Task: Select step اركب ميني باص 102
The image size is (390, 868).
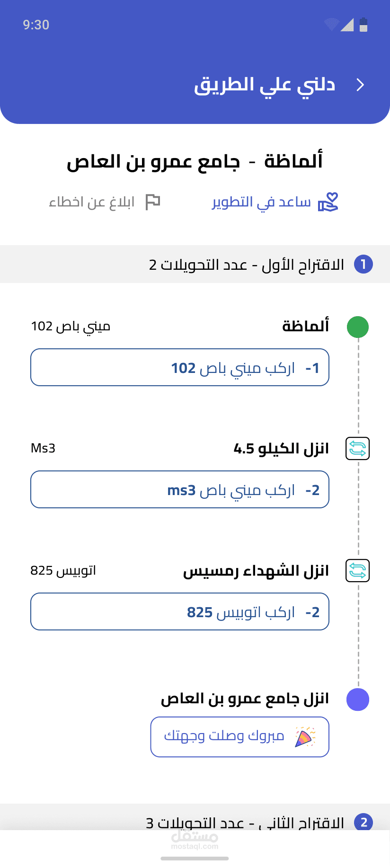Action: pos(180,368)
